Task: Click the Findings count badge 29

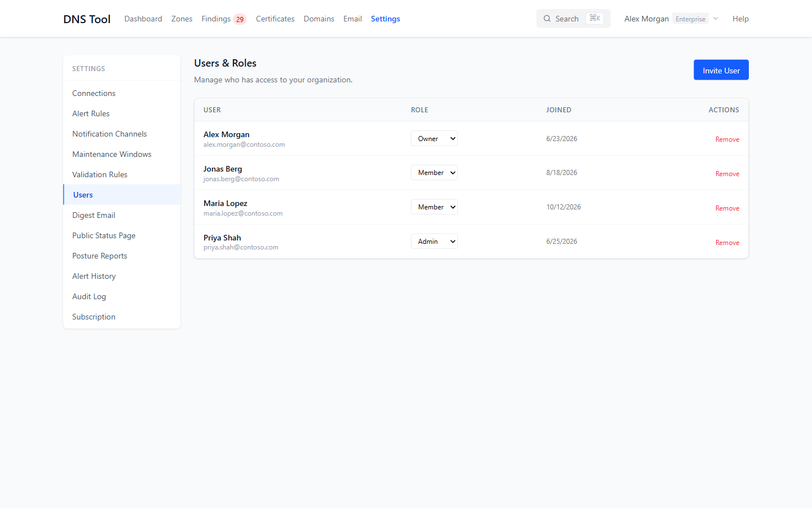Action: point(240,19)
